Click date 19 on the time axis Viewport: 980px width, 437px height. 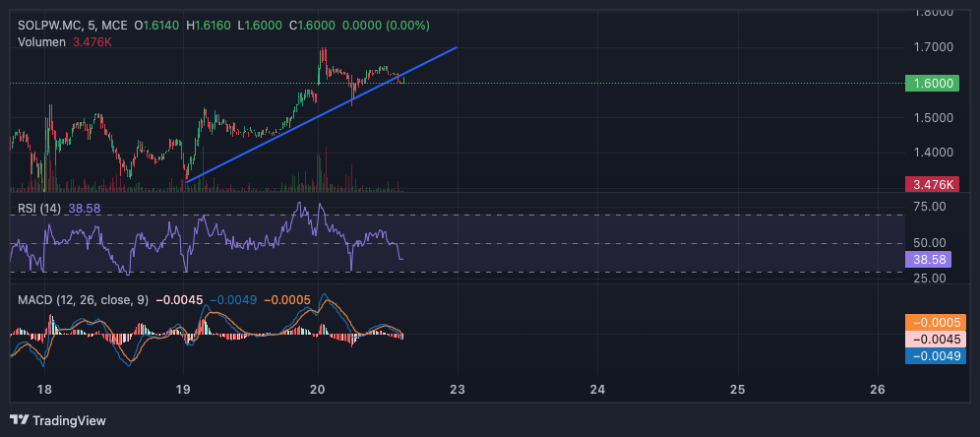pyautogui.click(x=183, y=390)
